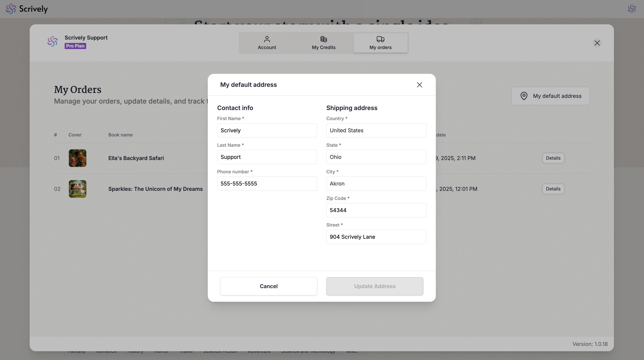This screenshot has width=644, height=360.
Task: Click the Street field 904 Scrively Lane
Action: tap(376, 237)
